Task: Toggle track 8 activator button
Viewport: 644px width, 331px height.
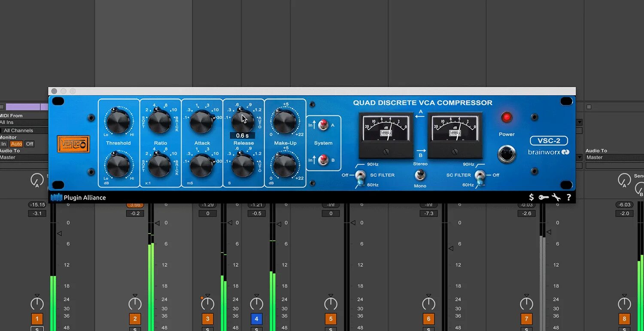Action: 624,319
